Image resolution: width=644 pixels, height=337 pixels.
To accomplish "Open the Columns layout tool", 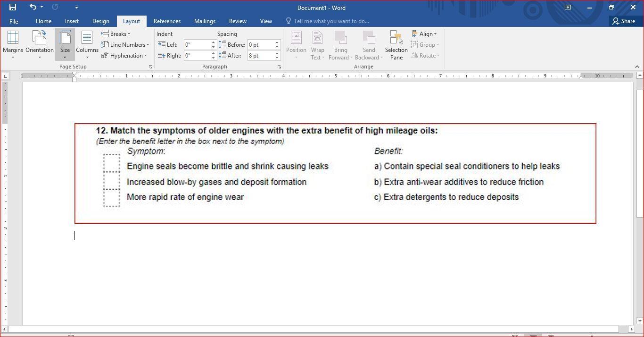I will tap(87, 45).
